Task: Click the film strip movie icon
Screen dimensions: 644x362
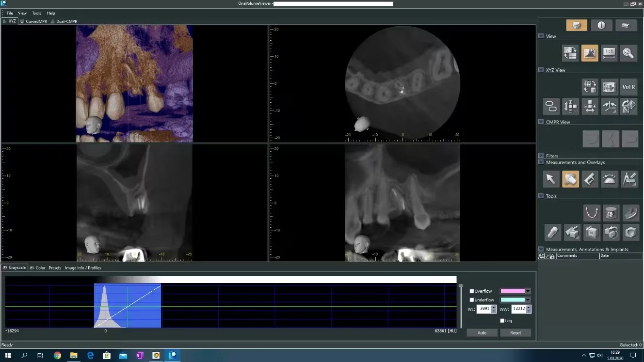Action: 609,87
